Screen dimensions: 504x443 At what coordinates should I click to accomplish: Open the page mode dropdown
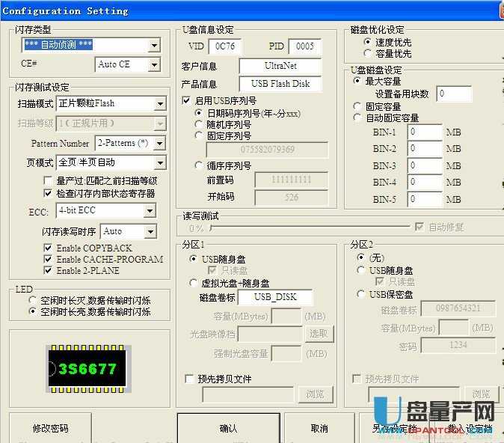(160, 163)
